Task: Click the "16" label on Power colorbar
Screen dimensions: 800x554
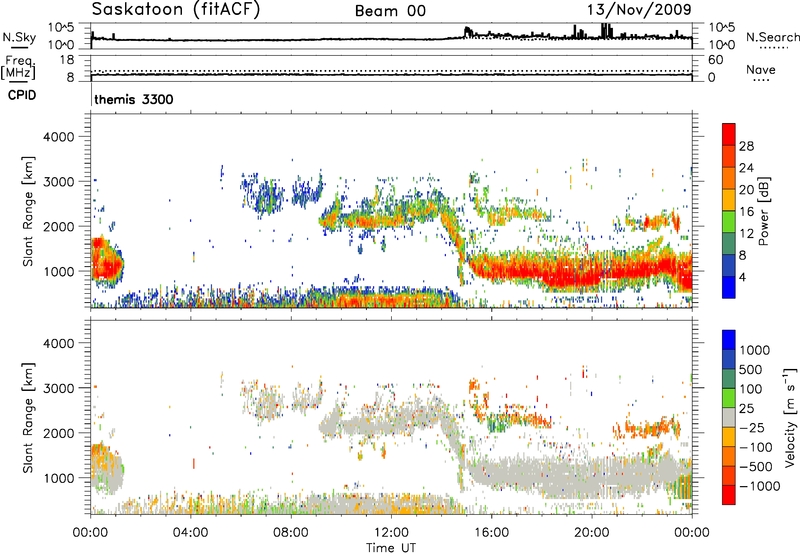Action: pos(746,212)
